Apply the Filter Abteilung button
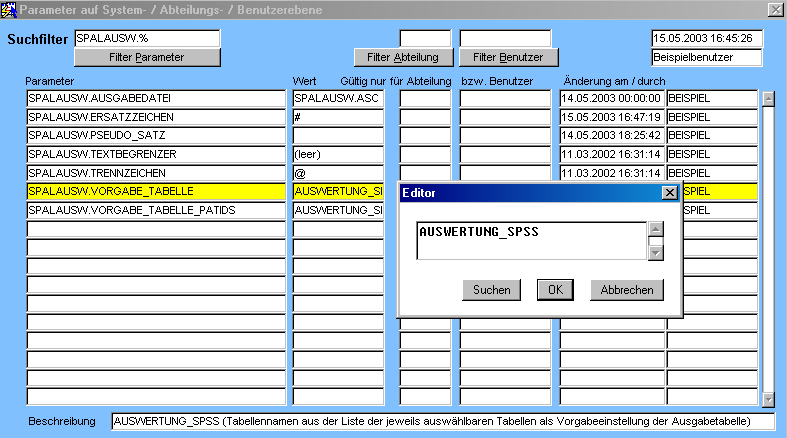787x438 pixels. click(403, 57)
